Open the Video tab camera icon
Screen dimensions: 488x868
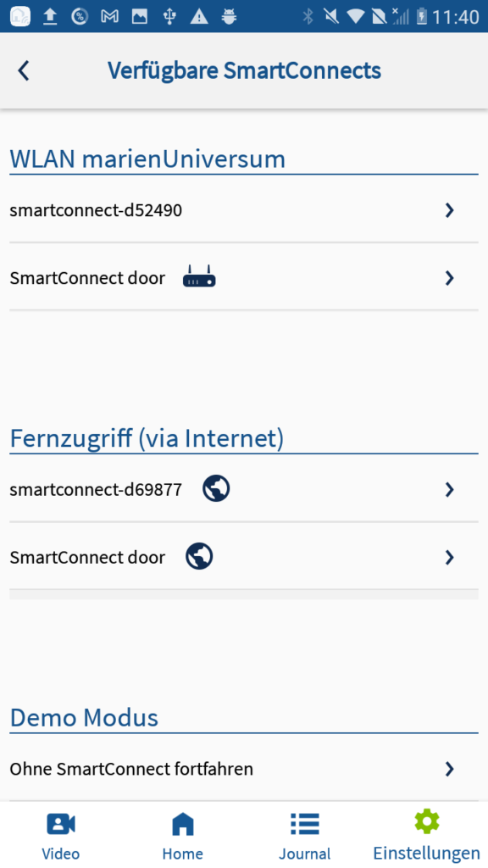(61, 824)
